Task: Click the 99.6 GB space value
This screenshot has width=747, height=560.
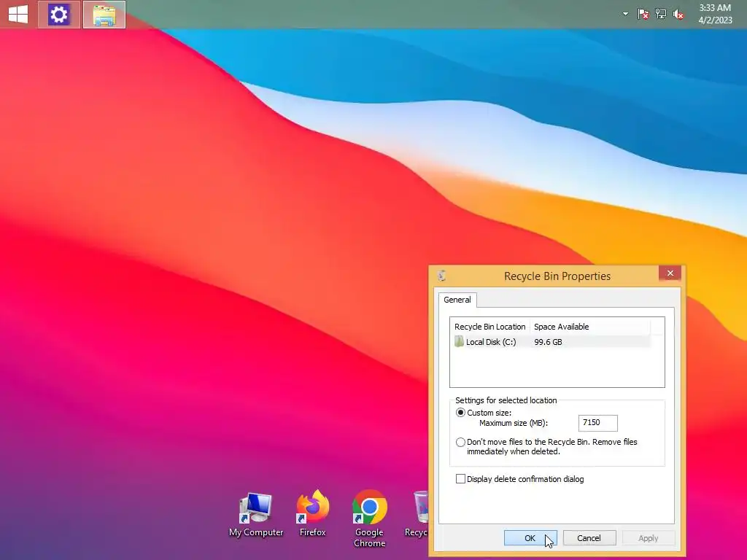Action: [548, 342]
